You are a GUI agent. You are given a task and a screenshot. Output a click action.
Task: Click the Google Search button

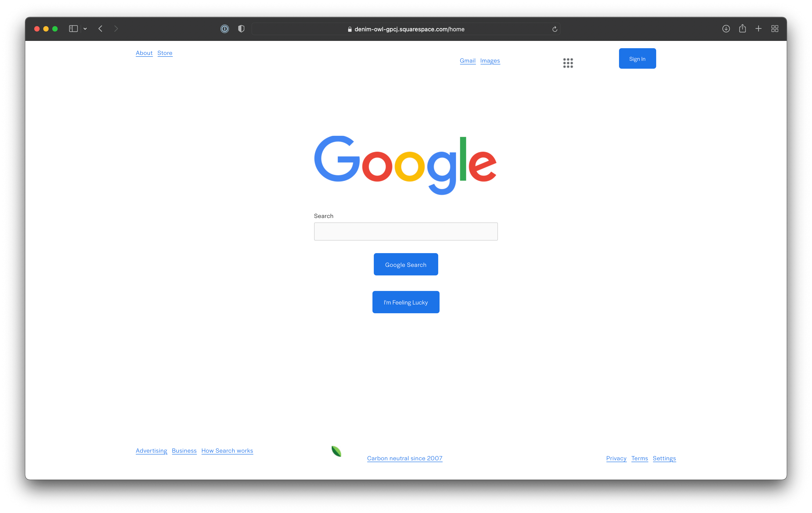[406, 264]
